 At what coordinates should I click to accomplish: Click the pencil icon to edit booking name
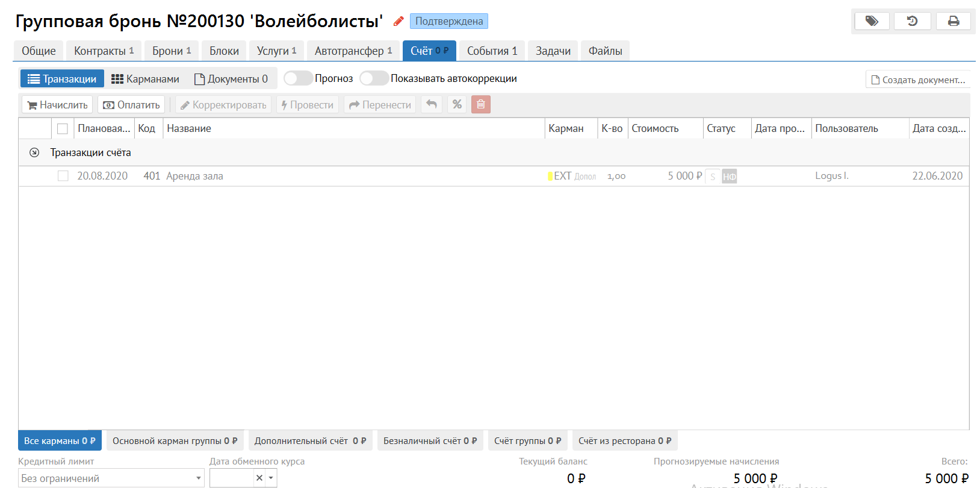pos(398,22)
